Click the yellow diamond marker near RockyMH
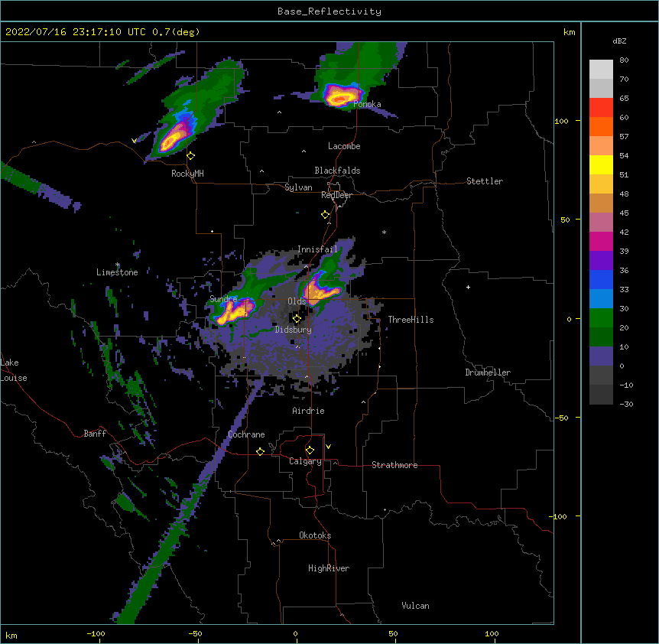The image size is (659, 644). coord(191,156)
